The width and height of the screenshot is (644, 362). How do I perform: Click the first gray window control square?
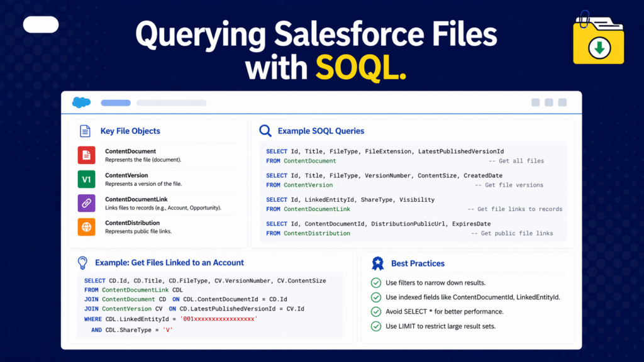[536, 102]
